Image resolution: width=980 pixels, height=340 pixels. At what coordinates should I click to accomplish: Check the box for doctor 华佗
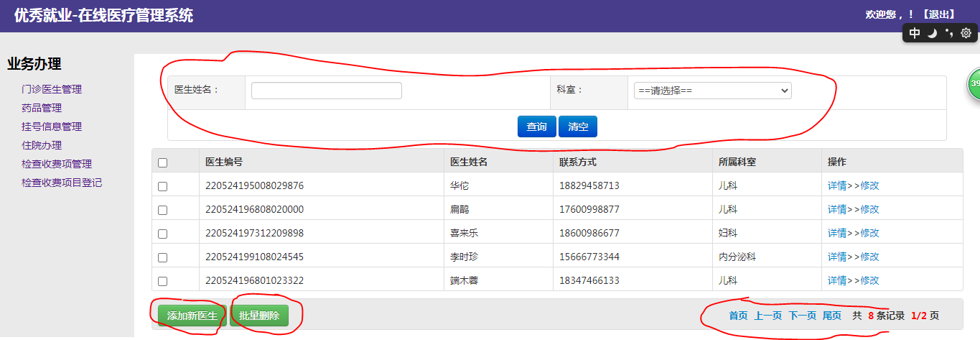tap(162, 186)
